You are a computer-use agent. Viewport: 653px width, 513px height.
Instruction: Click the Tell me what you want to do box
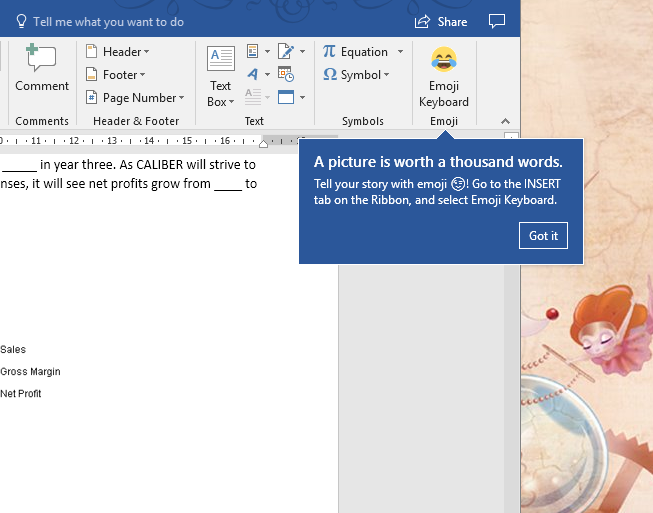coord(108,22)
